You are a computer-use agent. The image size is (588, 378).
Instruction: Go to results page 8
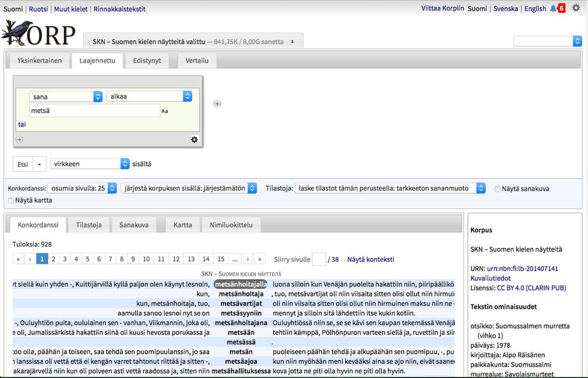[x=121, y=259]
